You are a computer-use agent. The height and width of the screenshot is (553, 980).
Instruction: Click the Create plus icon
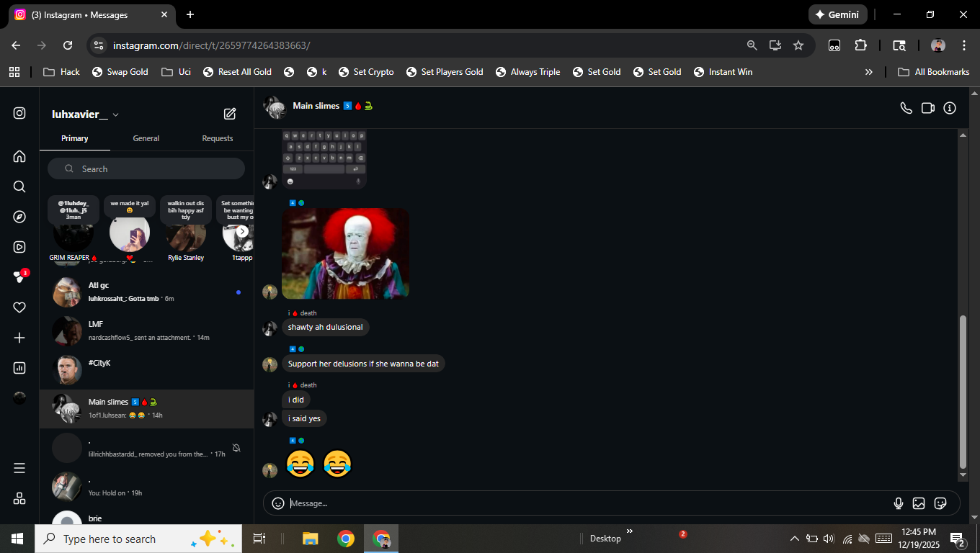point(19,338)
